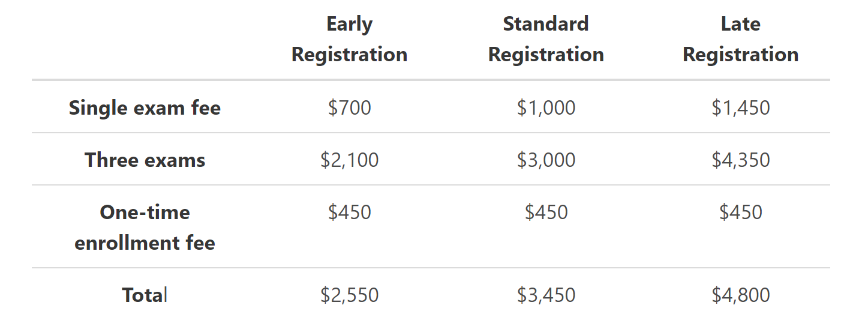
Task: Click the early registration $450 enrollment fee
Action: coord(349,213)
